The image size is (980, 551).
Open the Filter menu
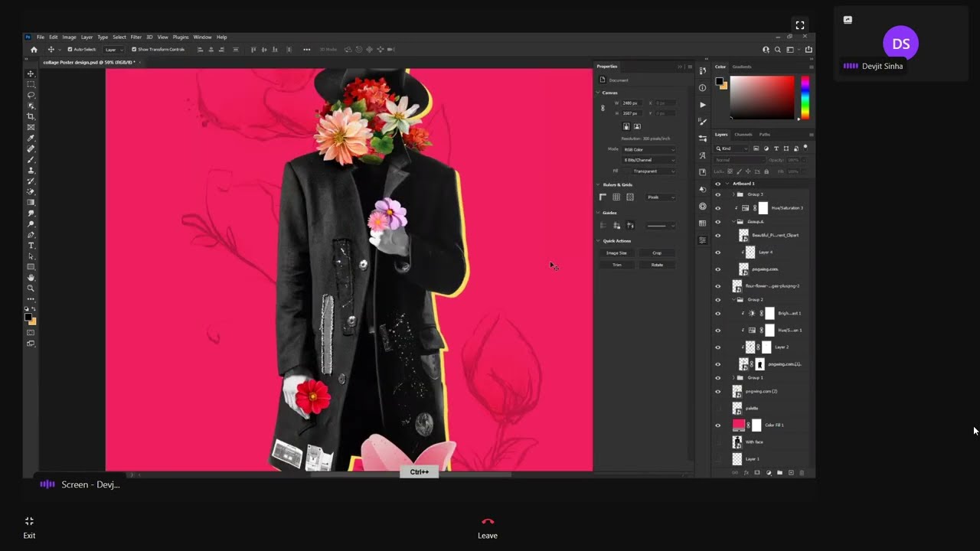(136, 37)
